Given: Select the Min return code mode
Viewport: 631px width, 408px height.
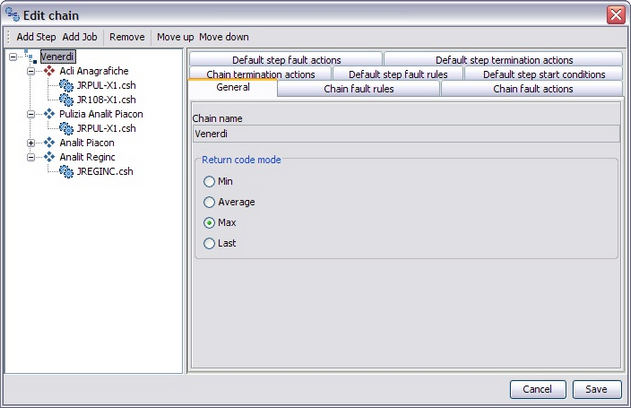Looking at the screenshot, I should 209,181.
